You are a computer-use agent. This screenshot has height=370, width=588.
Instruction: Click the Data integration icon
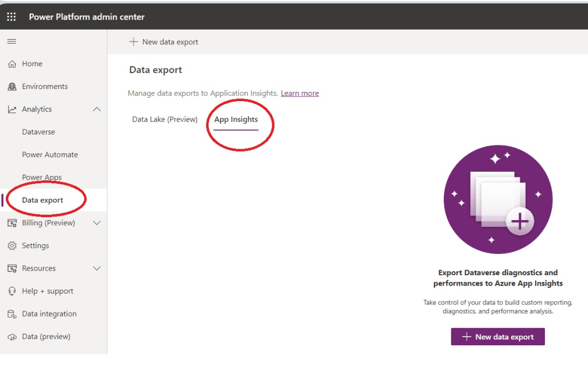12,314
